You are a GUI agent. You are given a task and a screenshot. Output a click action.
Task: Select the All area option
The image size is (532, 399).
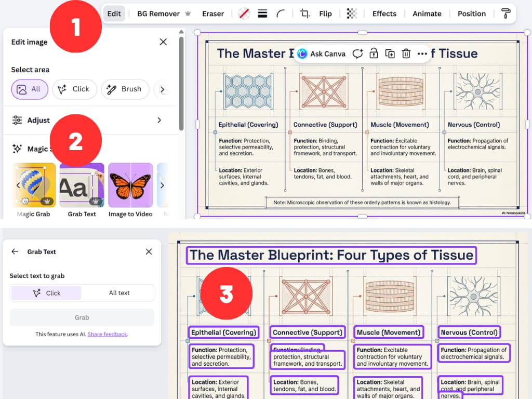[x=30, y=89]
